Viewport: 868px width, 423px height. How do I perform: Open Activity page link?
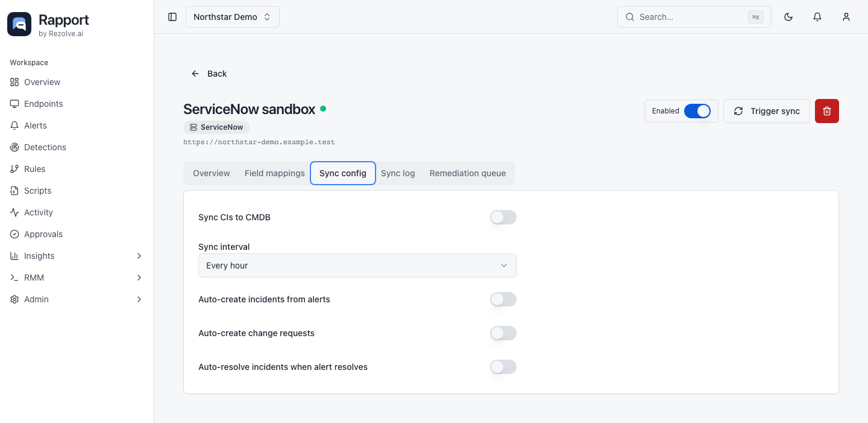(x=77, y=212)
